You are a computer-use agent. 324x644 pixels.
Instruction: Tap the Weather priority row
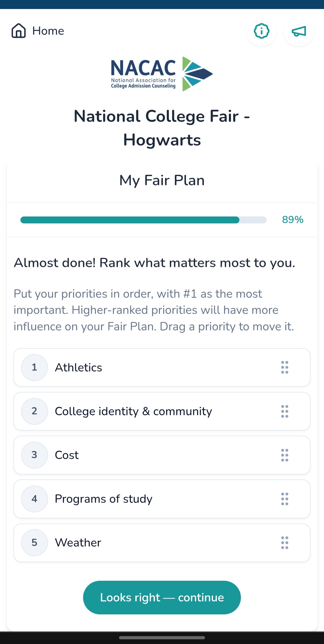tap(162, 543)
